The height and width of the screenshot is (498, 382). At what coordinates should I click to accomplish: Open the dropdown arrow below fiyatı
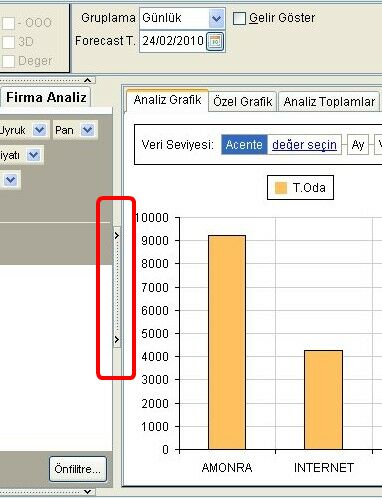click(x=11, y=180)
